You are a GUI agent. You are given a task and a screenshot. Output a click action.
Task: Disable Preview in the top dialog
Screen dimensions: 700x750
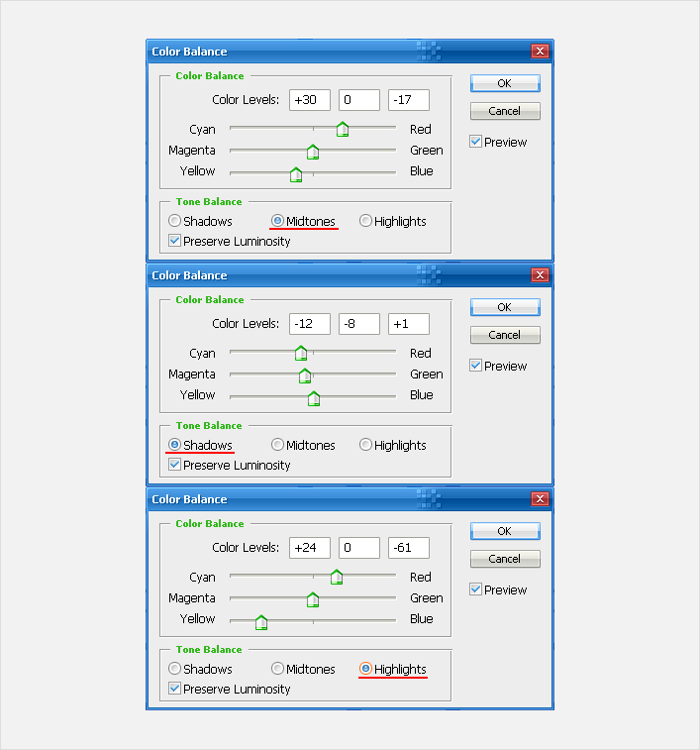(476, 142)
